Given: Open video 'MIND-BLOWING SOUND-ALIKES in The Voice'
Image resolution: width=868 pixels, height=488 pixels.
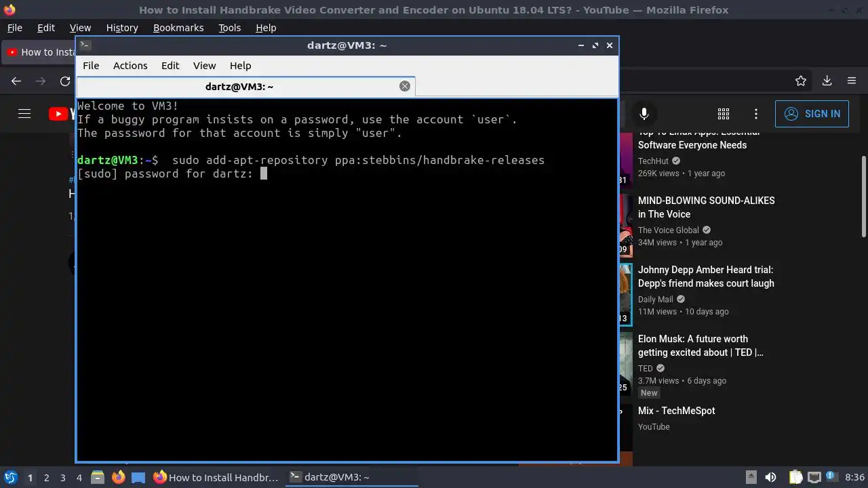Looking at the screenshot, I should (706, 207).
